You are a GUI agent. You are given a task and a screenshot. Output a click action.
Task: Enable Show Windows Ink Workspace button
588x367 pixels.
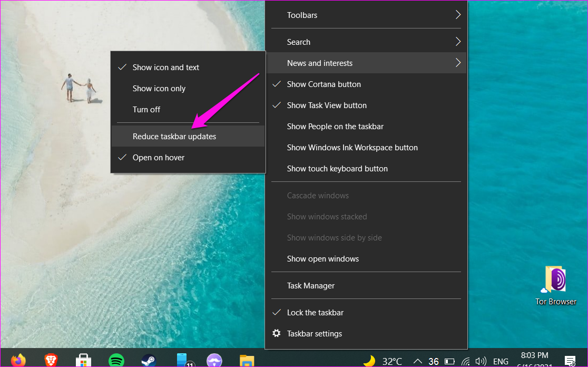pos(366,148)
